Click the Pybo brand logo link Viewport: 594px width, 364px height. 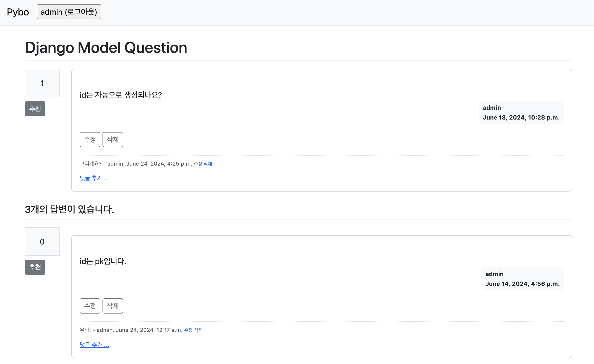(18, 12)
